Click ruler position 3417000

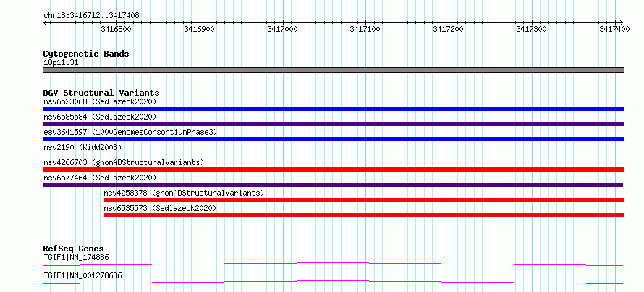pos(283,29)
